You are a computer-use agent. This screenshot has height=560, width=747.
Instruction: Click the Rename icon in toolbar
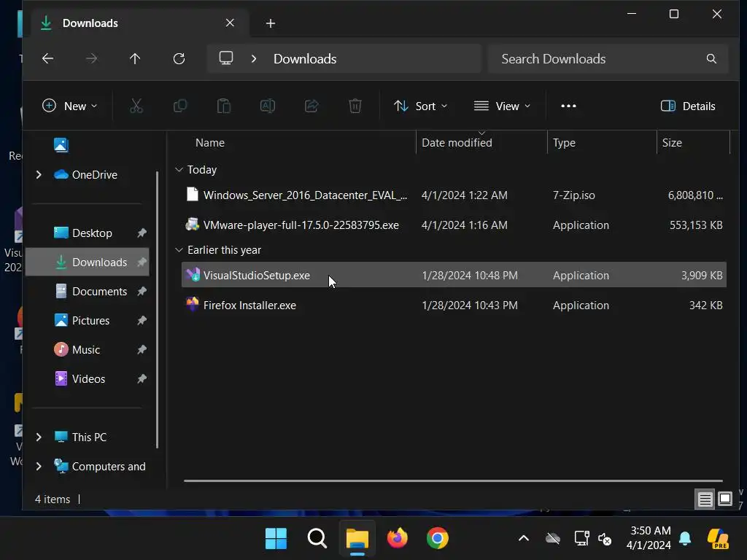point(268,106)
